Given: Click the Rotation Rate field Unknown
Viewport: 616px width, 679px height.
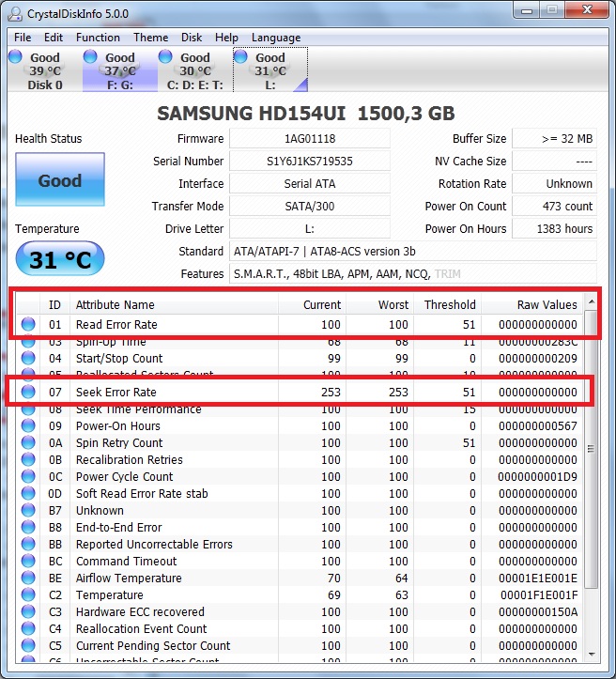Looking at the screenshot, I should tap(555, 184).
